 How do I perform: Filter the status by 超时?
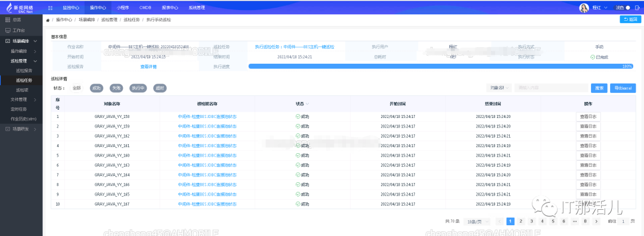(x=159, y=88)
